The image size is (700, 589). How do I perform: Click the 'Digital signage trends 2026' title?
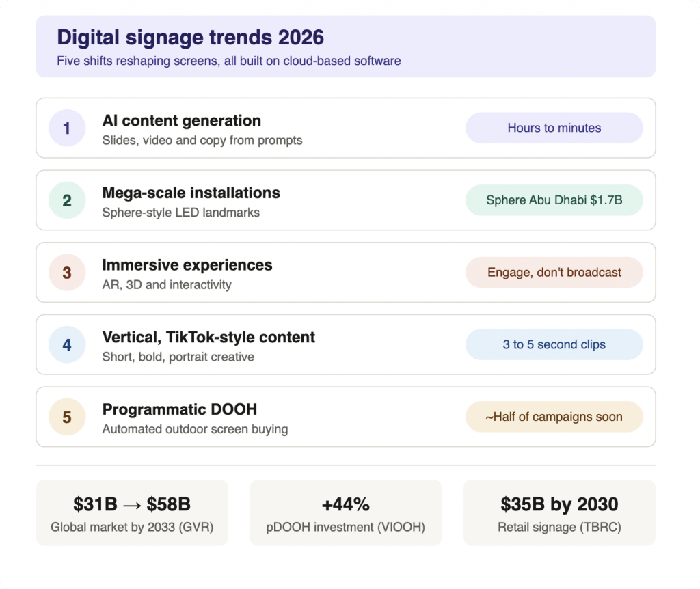190,38
